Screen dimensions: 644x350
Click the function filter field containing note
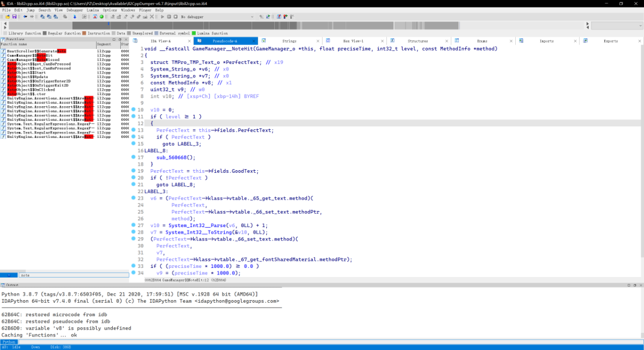[x=74, y=275]
